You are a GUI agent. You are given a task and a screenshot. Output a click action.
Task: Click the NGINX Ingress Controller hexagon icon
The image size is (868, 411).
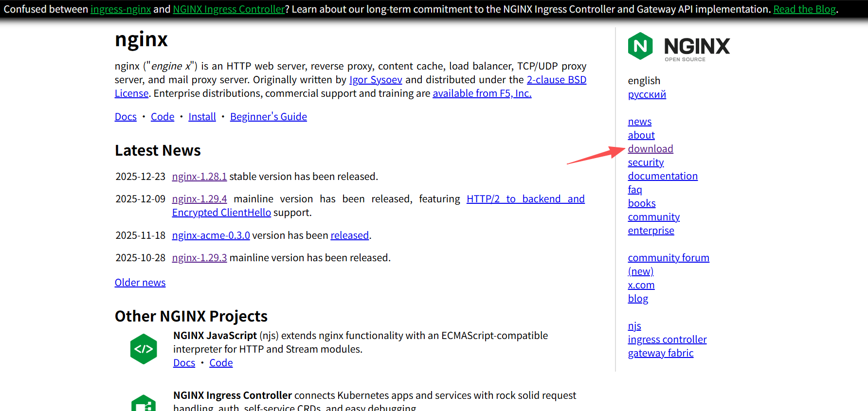[x=144, y=403]
